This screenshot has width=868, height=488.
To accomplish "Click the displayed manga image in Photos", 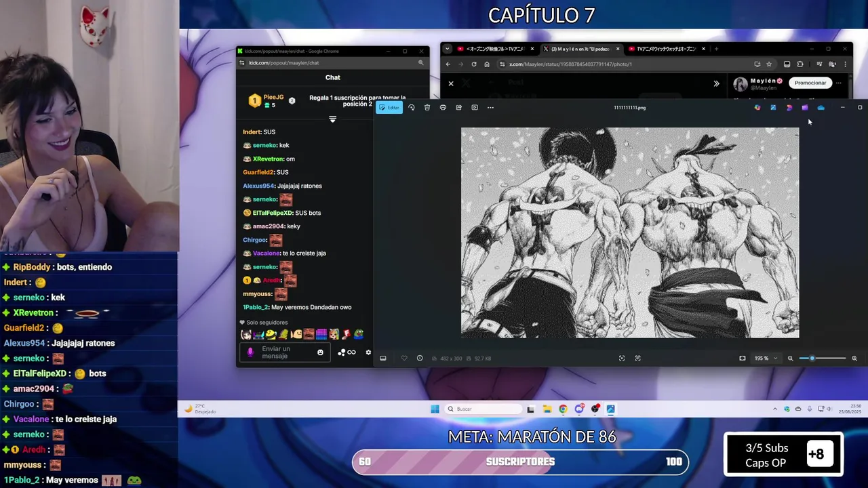I will (x=630, y=232).
